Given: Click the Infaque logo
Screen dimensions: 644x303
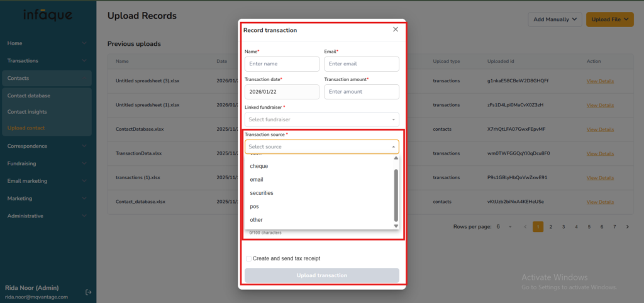Looking at the screenshot, I should pyautogui.click(x=48, y=14).
